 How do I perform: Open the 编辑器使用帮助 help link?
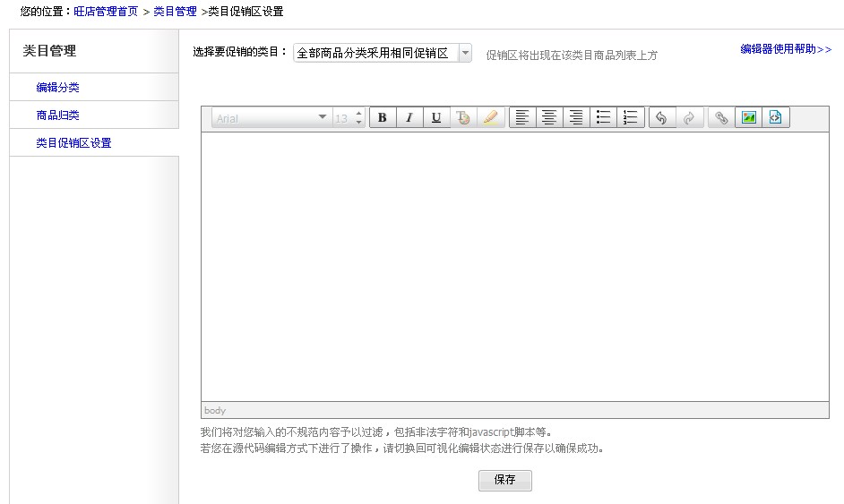786,49
